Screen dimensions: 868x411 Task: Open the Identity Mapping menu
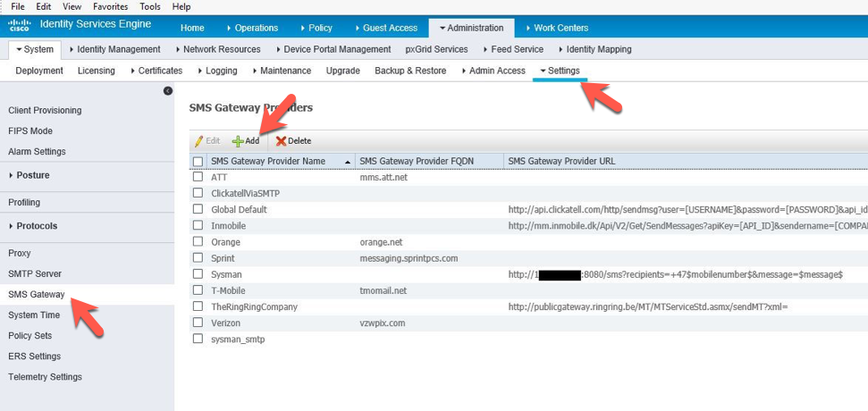coord(594,49)
